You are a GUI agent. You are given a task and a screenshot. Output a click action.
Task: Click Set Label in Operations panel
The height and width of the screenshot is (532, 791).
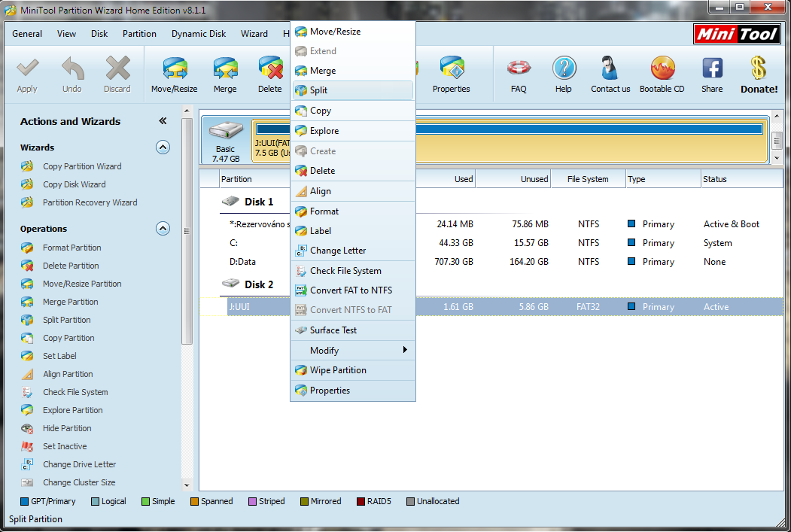[x=59, y=356]
